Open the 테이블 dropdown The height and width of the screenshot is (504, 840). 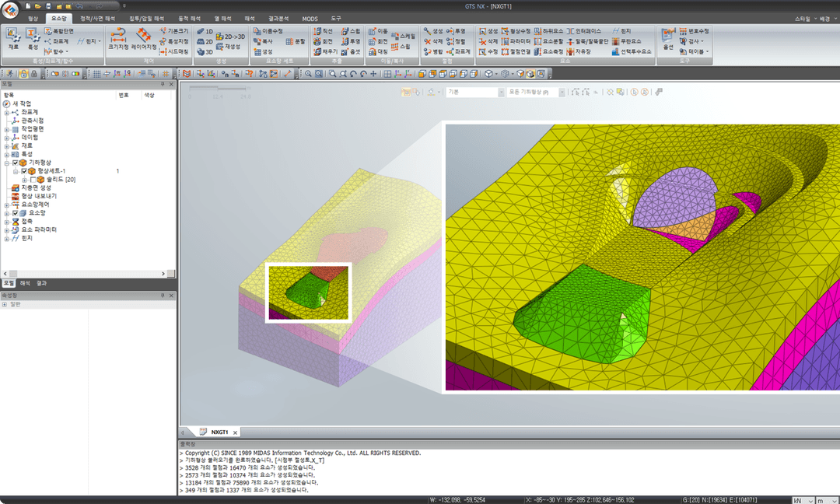tap(695, 51)
